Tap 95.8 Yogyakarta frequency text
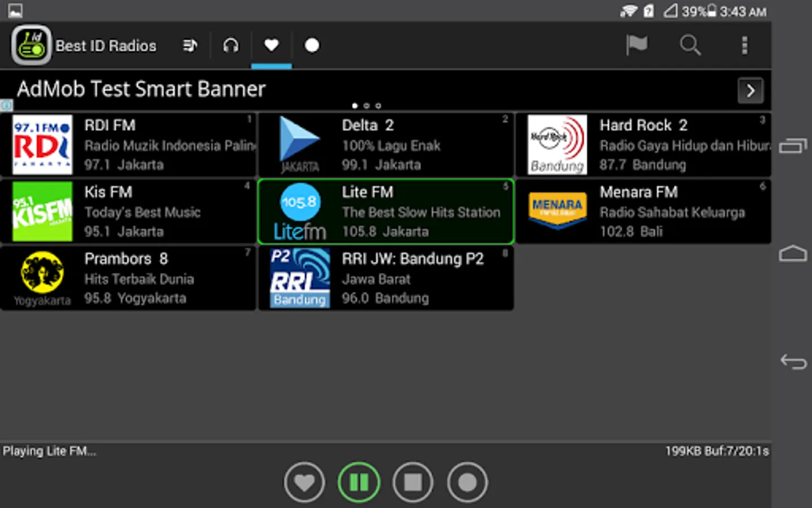This screenshot has height=508, width=812. (x=135, y=298)
